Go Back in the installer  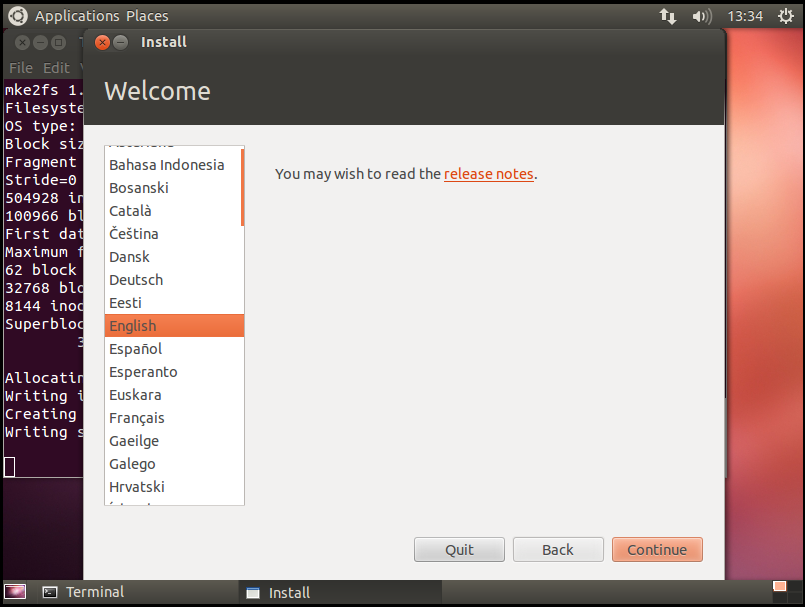[558, 549]
